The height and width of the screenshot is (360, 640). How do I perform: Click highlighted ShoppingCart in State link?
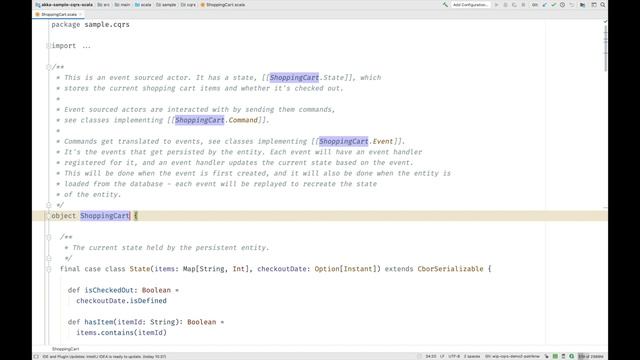[294, 78]
